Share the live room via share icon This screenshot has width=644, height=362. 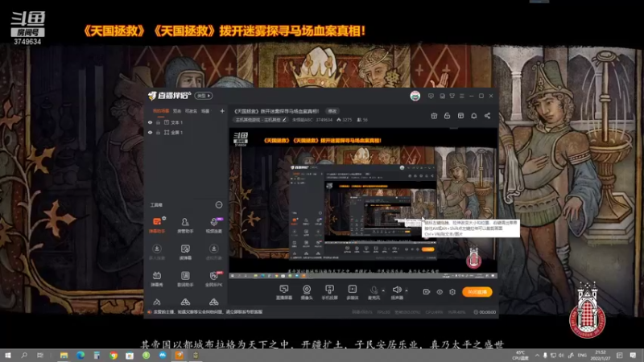[488, 116]
